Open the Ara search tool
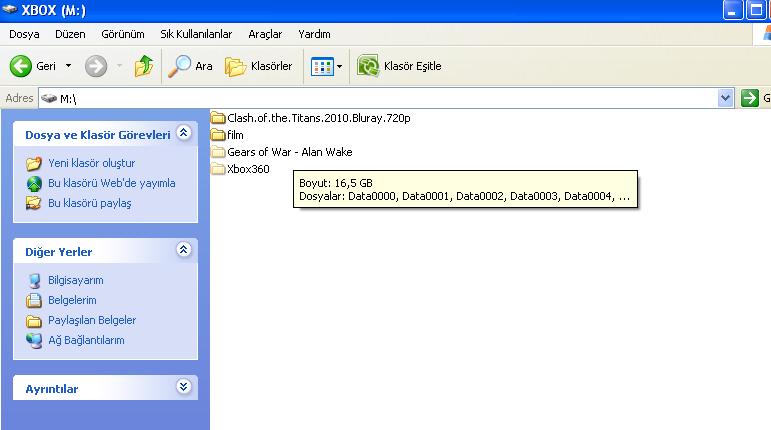 (190, 66)
